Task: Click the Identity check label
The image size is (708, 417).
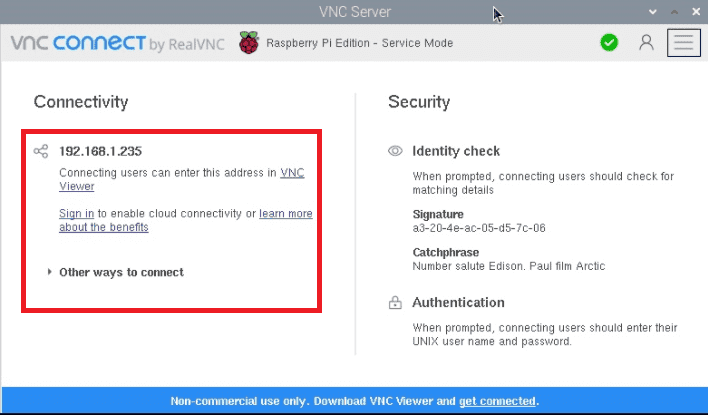Action: [x=456, y=151]
